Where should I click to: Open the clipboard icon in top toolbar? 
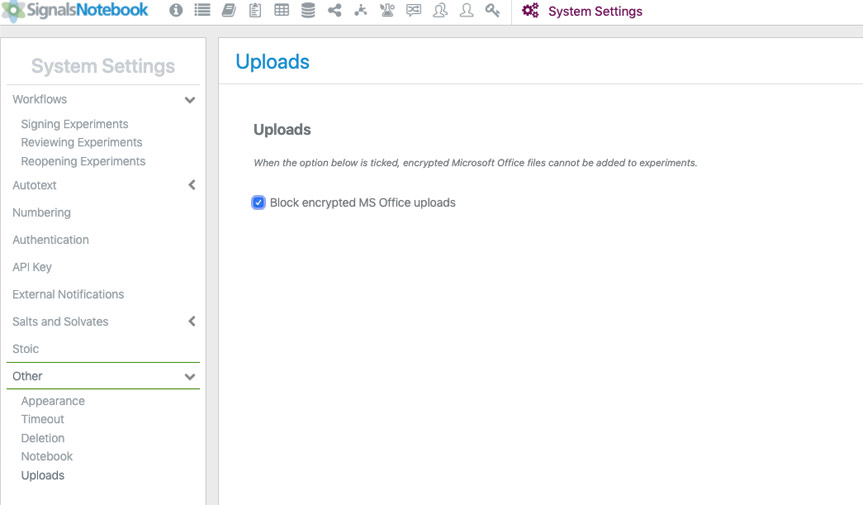point(255,11)
